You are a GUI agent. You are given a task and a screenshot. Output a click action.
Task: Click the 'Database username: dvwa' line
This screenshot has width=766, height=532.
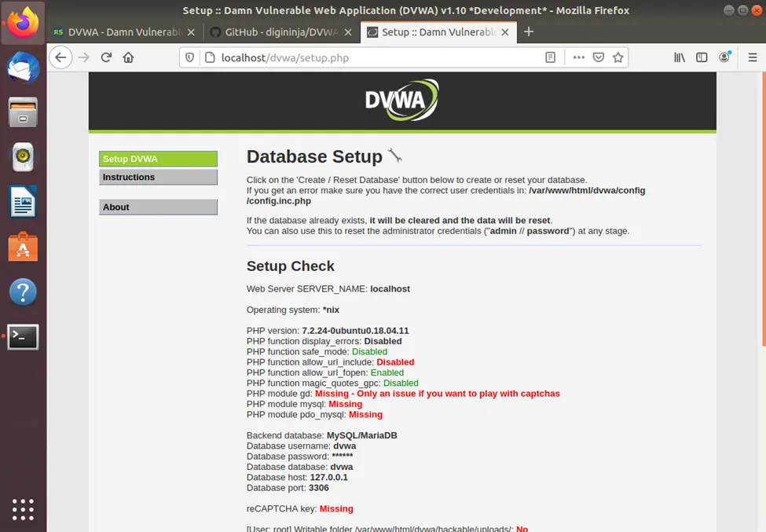302,446
